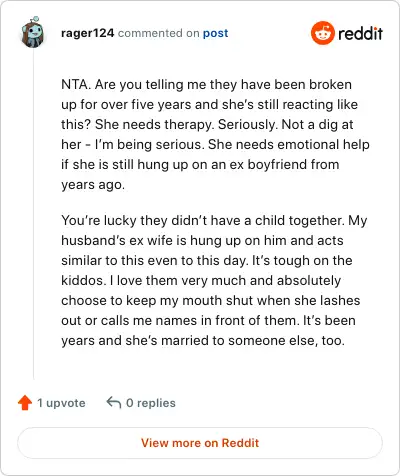Click the orange Reddit Snoo logo
The height and width of the screenshot is (476, 400).
322,33
